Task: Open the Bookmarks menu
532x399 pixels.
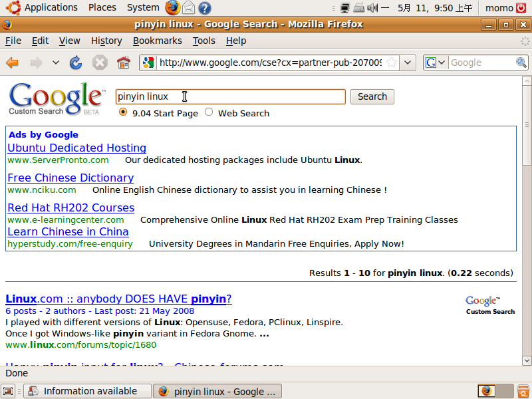Action: point(157,41)
